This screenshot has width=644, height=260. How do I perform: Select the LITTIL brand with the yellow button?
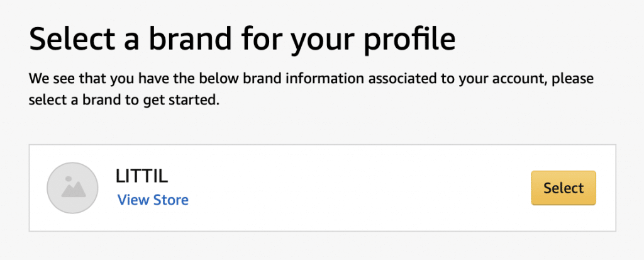563,188
